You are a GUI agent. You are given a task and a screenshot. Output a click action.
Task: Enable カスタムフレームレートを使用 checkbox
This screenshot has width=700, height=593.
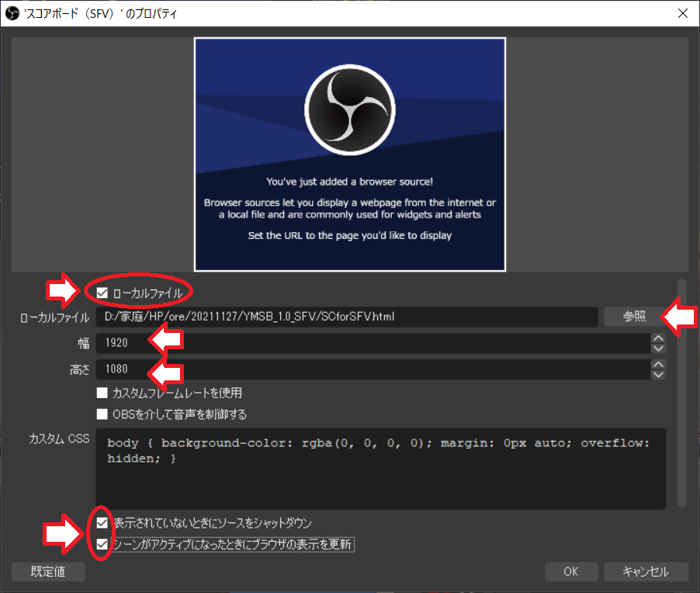pos(102,393)
